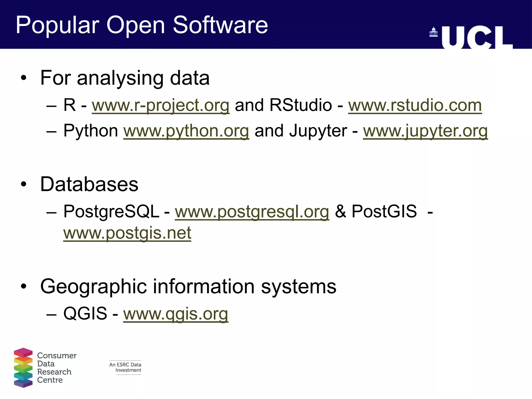Open the www.postgresql.org link
The width and height of the screenshot is (532, 399).
click(x=252, y=212)
